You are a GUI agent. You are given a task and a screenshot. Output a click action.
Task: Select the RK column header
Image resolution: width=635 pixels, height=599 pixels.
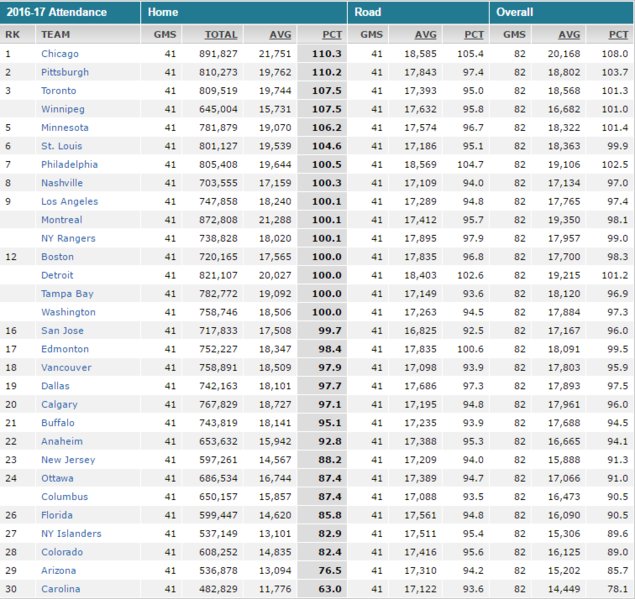pyautogui.click(x=12, y=35)
